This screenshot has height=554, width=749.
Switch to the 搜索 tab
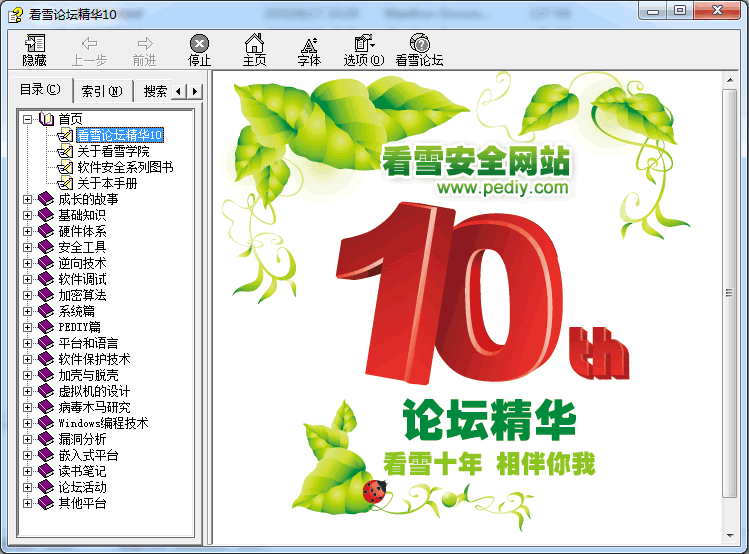coord(153,91)
